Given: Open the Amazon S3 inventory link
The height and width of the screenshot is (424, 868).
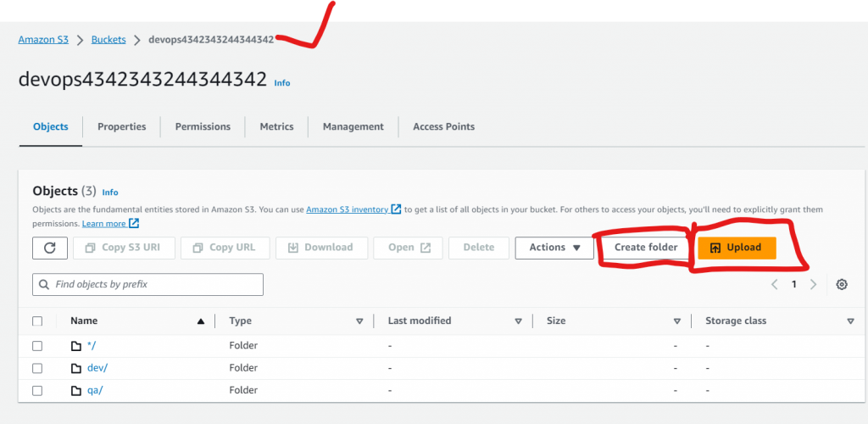Looking at the screenshot, I should pyautogui.click(x=348, y=209).
